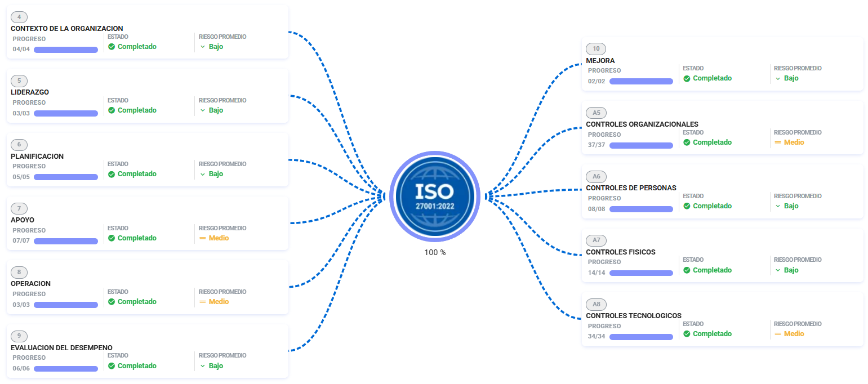This screenshot has width=868, height=384.
Task: Open the EVALUACION DEL DESEMPENO title
Action: point(62,348)
